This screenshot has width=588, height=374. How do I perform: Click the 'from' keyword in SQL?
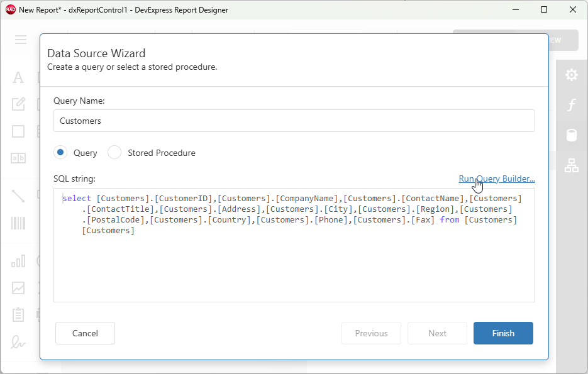pyautogui.click(x=450, y=219)
